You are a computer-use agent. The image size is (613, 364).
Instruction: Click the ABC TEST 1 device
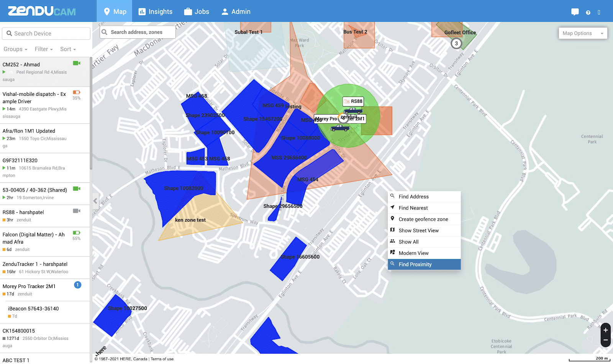tap(45, 359)
